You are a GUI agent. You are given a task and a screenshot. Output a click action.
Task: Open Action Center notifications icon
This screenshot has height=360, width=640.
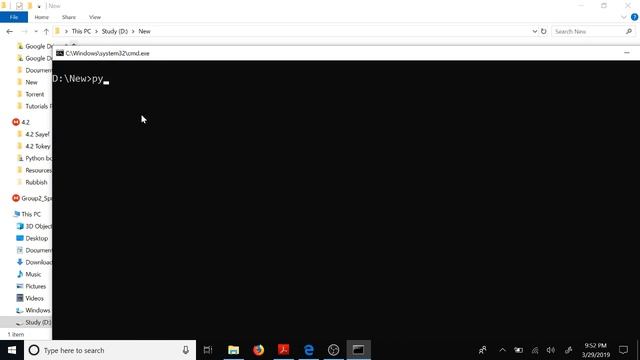pyautogui.click(x=623, y=350)
